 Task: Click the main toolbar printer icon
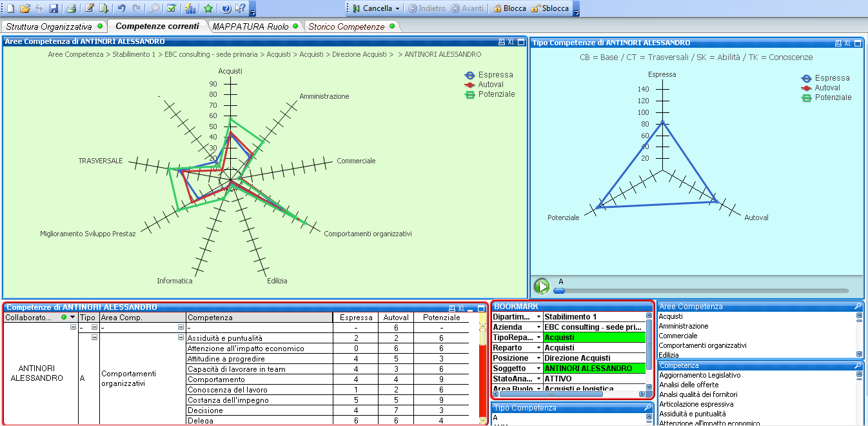pos(71,8)
